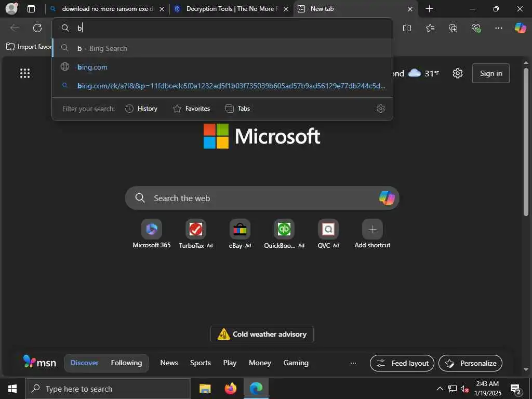Open address bar suggestion settings gear
Image resolution: width=532 pixels, height=399 pixels.
pyautogui.click(x=381, y=109)
